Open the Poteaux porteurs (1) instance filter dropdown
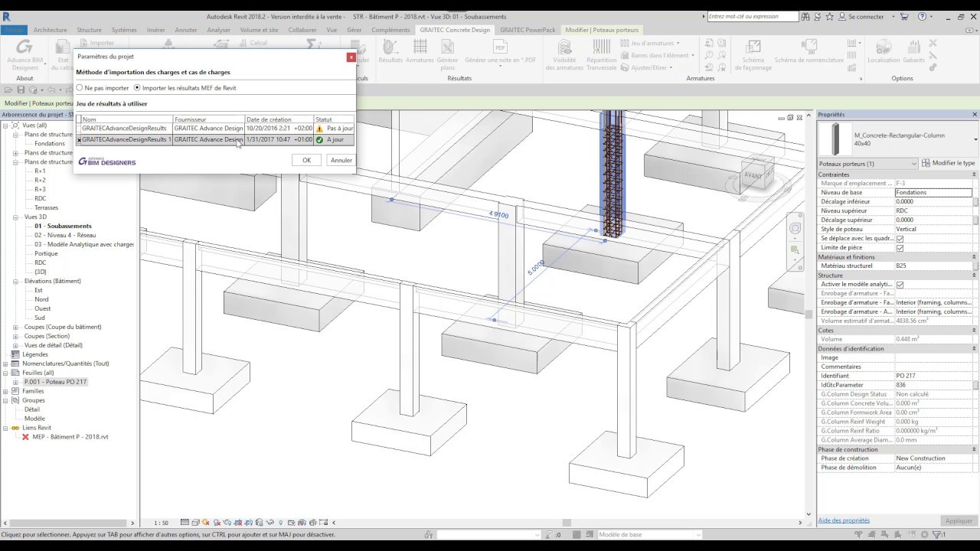 [x=867, y=164]
